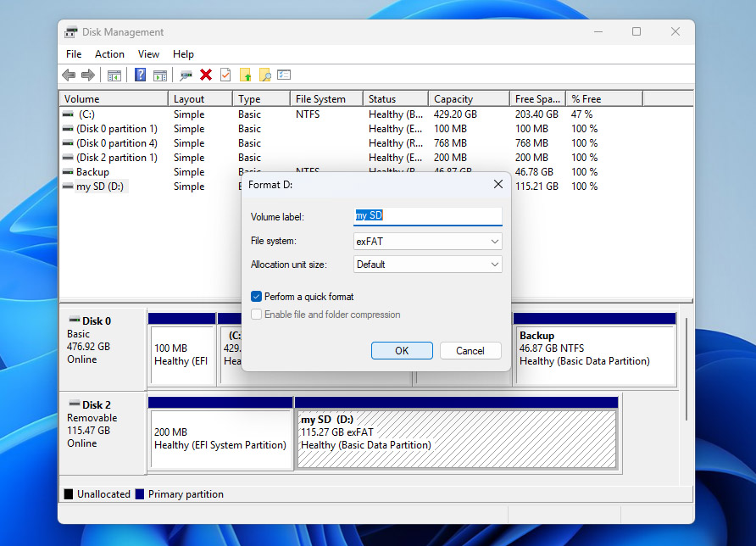This screenshot has width=756, height=546.
Task: Maximize the Disk Management window
Action: pyautogui.click(x=636, y=32)
